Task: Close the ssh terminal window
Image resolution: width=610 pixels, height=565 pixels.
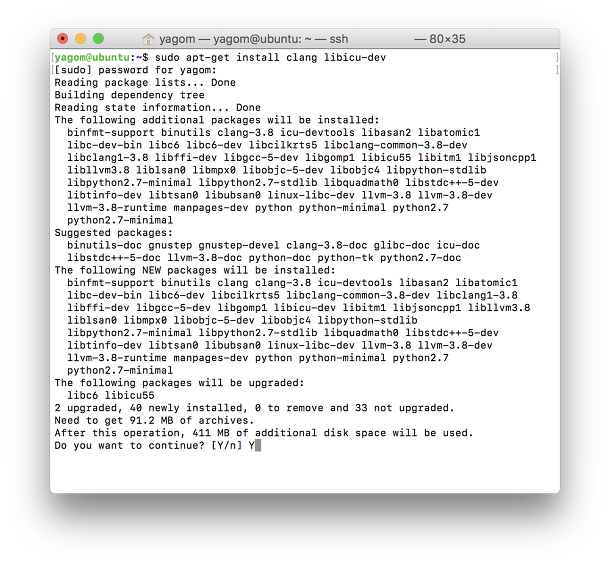Action: [x=63, y=39]
